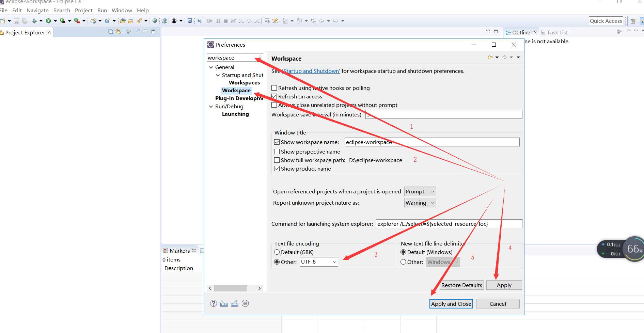Click the Forward navigation arrow in main toolbar
Screen dimensions: 644x333
(x=336, y=21)
